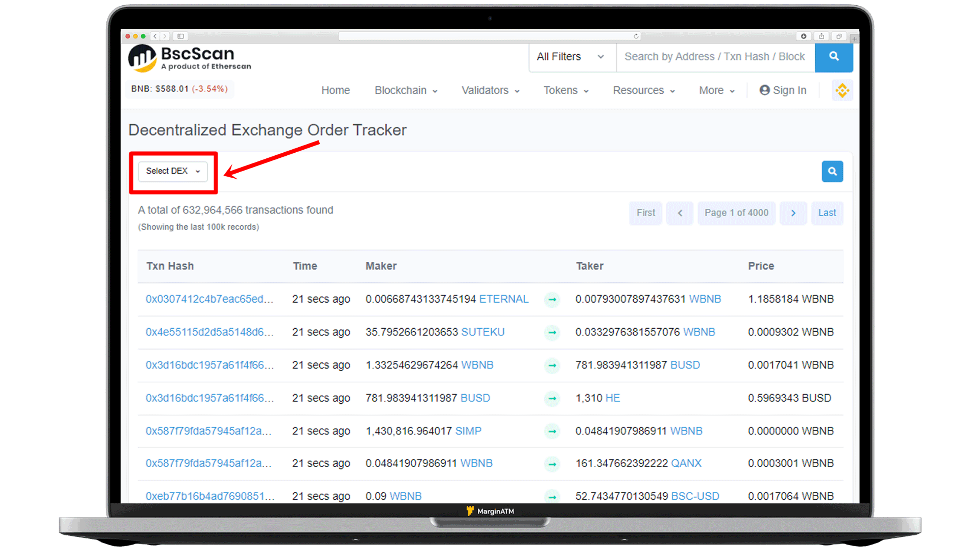Click the Page 1 of 4000 indicator
This screenshot has height=551, width=980.
[x=736, y=213]
